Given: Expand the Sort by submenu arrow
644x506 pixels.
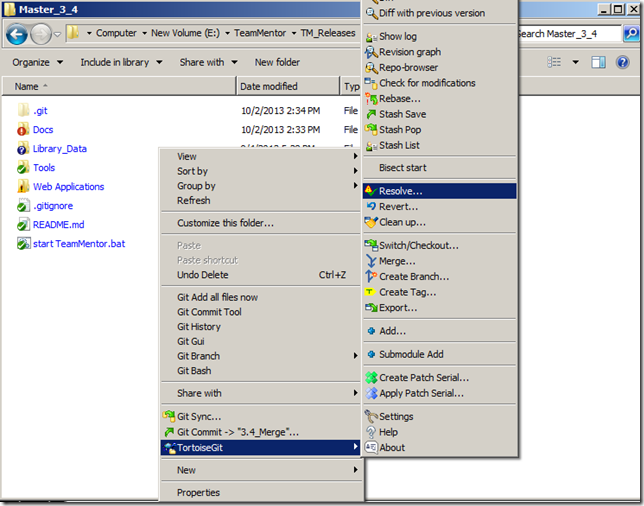Looking at the screenshot, I should [355, 171].
